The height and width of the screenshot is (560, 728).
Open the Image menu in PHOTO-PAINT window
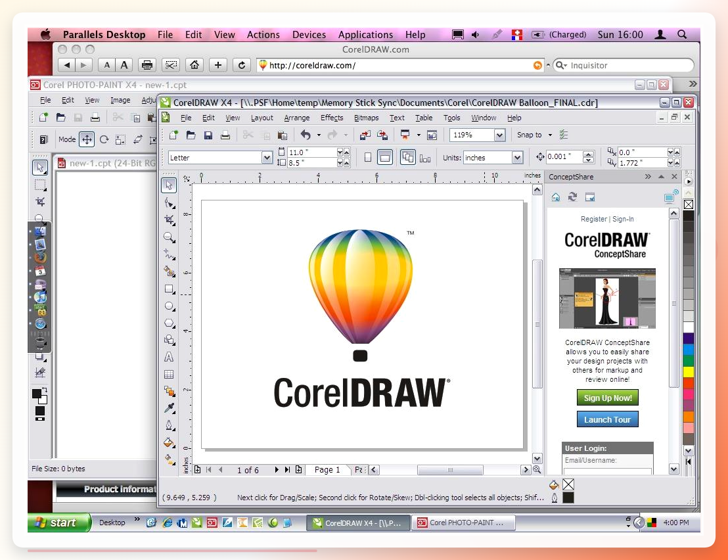pos(120,101)
